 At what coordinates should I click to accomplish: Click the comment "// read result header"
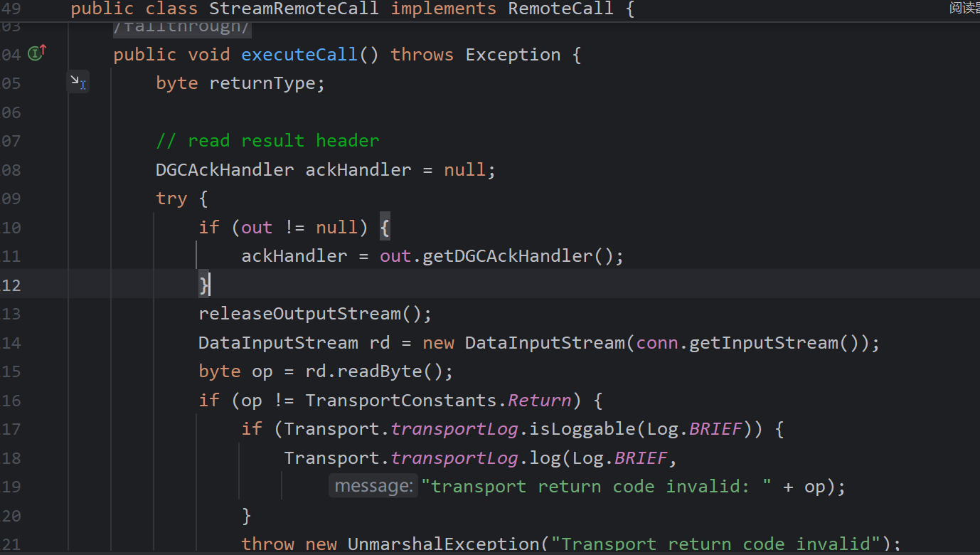pos(267,141)
